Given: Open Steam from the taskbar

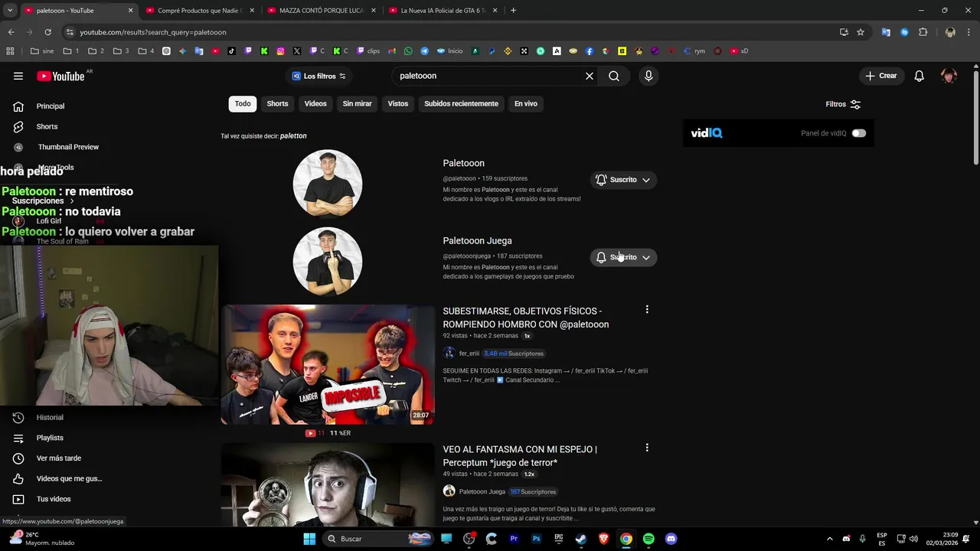Looking at the screenshot, I should point(581,539).
